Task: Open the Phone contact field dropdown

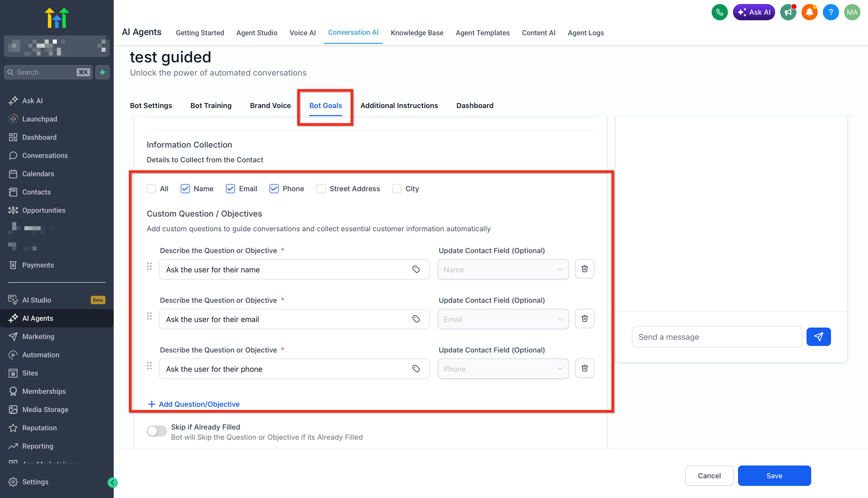Action: (x=503, y=369)
